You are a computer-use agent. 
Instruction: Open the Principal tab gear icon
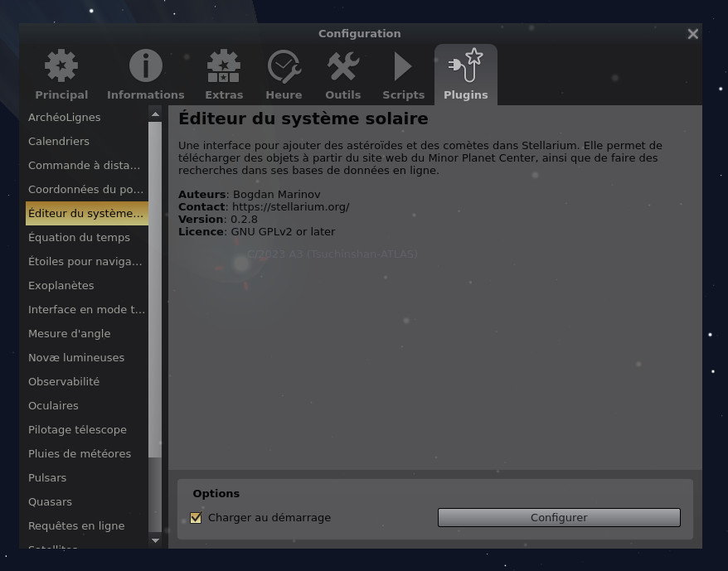[61, 65]
